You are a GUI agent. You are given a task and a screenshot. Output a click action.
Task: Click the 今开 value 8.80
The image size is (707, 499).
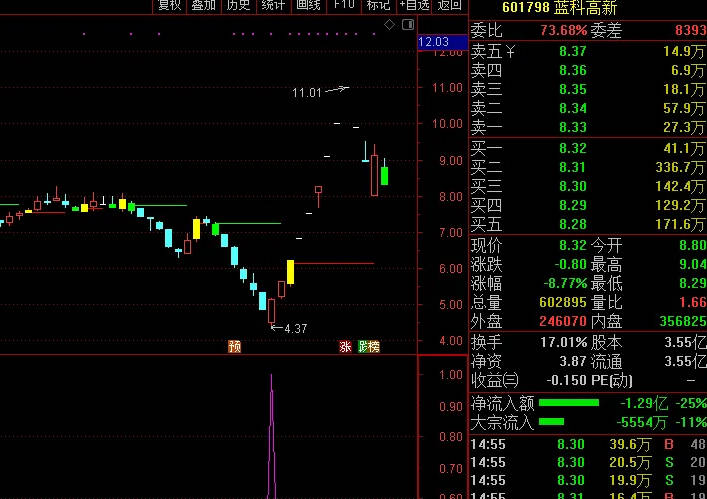coord(693,245)
